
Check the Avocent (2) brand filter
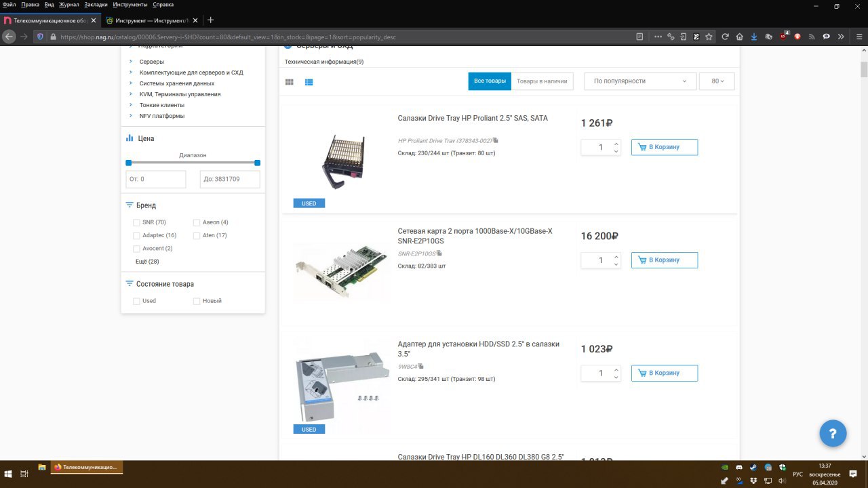coord(136,249)
